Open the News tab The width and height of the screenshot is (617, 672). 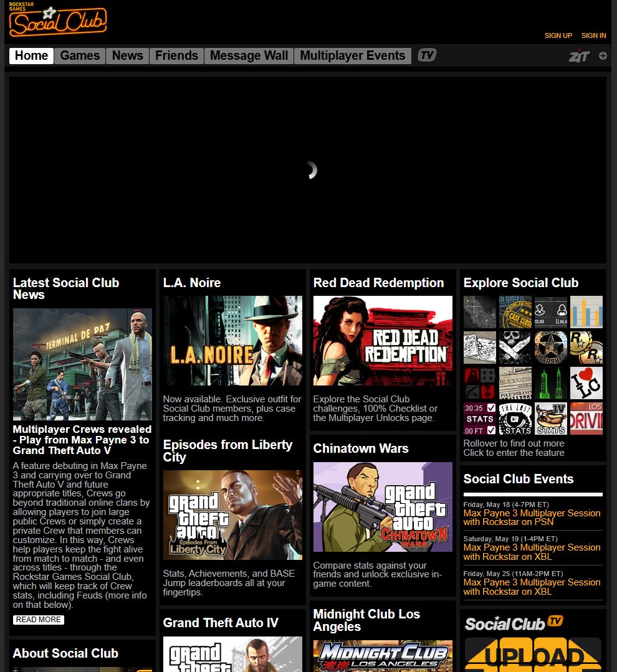click(127, 55)
